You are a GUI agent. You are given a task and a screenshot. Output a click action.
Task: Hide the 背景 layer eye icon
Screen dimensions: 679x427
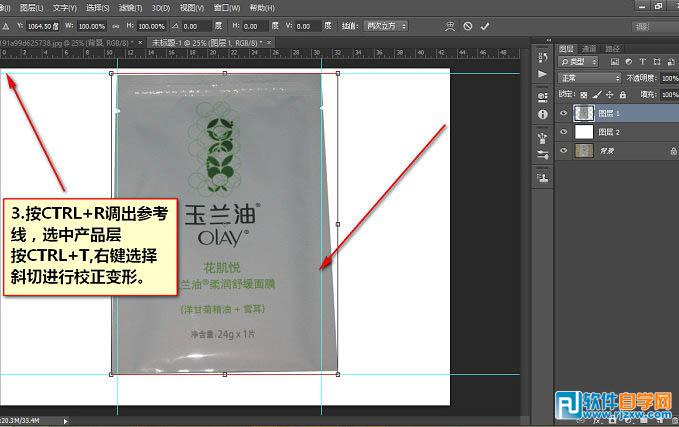click(x=563, y=150)
